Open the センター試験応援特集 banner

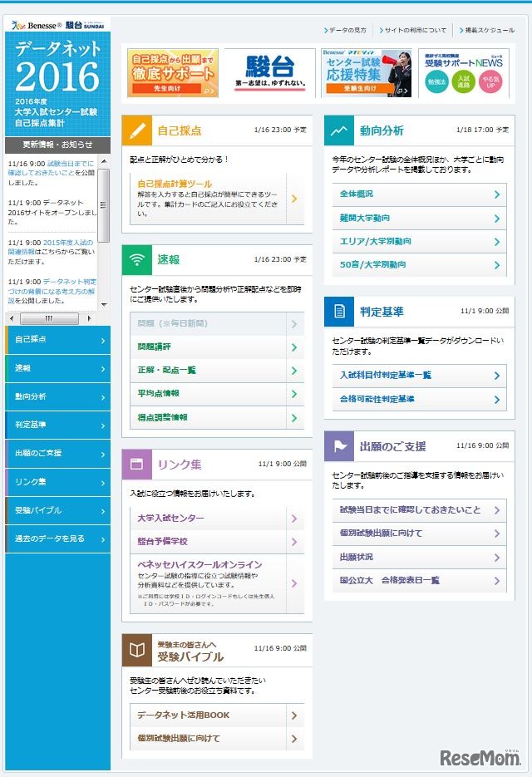tap(367, 73)
